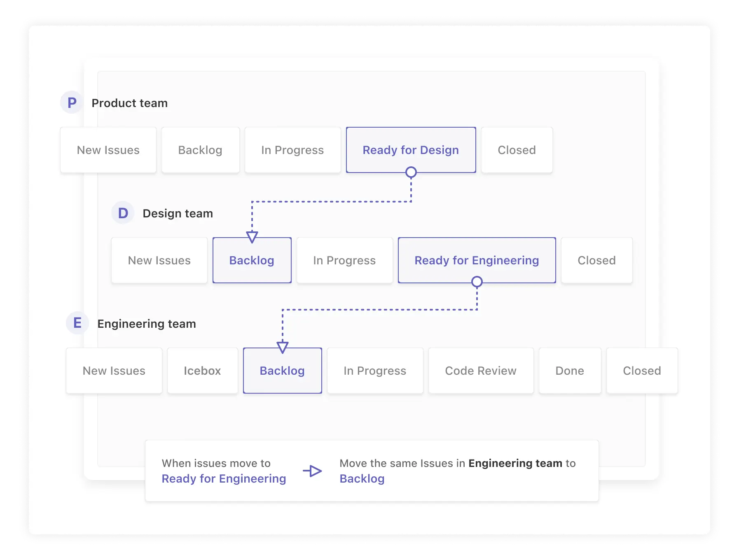The height and width of the screenshot is (560, 739).
Task: Select Product team's Backlog stage
Action: click(x=201, y=150)
